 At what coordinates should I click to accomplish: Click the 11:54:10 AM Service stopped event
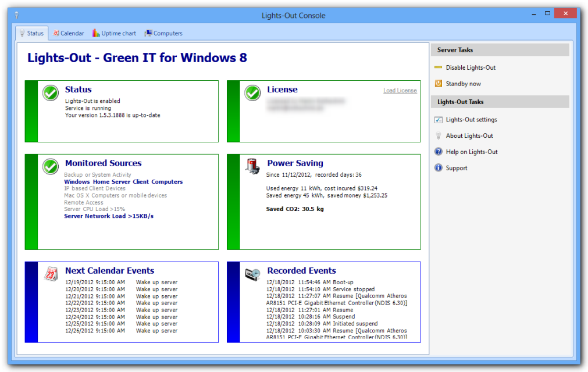point(320,289)
